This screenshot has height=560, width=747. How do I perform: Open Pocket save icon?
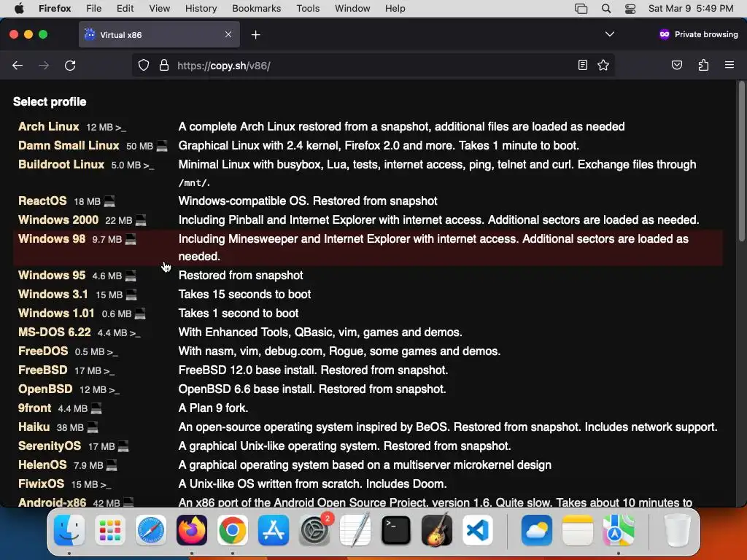click(676, 65)
